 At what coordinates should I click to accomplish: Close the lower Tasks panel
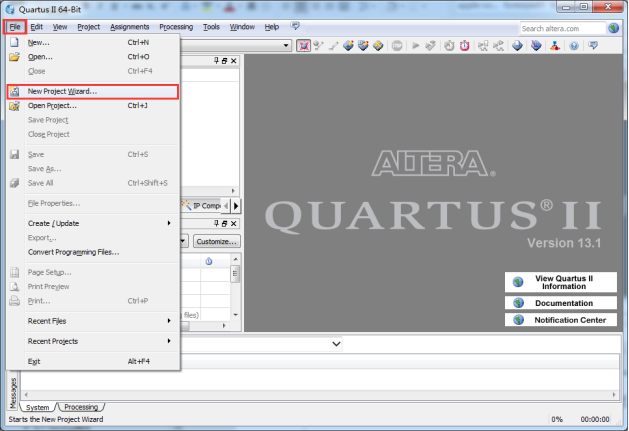coord(233,224)
